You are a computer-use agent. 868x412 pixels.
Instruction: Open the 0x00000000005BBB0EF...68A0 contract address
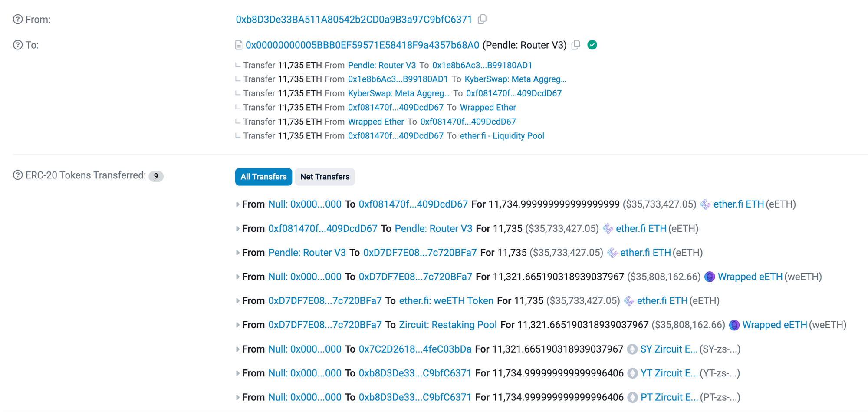[362, 45]
